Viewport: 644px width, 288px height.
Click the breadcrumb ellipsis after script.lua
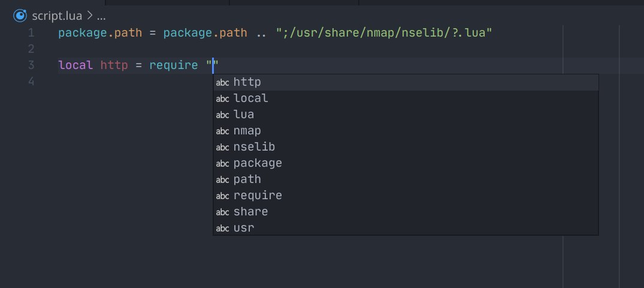[101, 16]
